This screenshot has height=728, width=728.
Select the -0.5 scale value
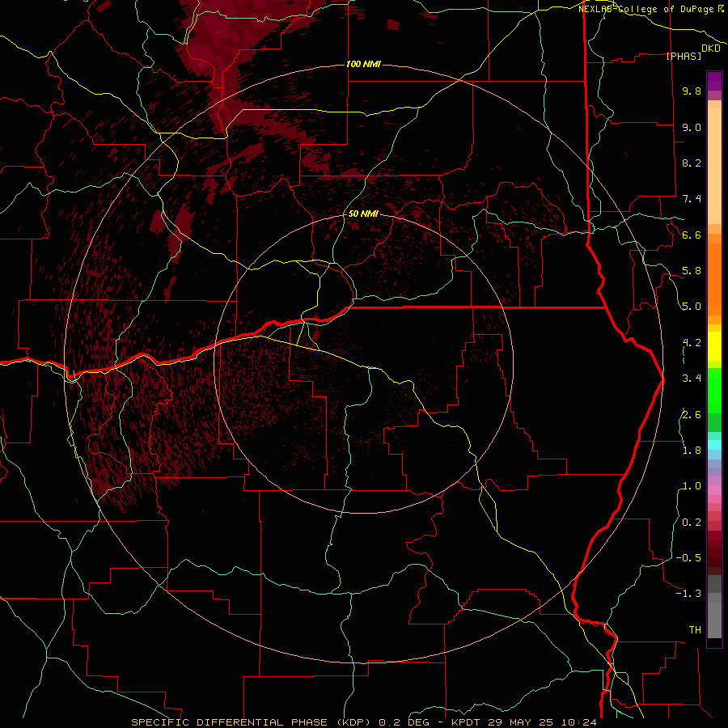[x=688, y=558]
